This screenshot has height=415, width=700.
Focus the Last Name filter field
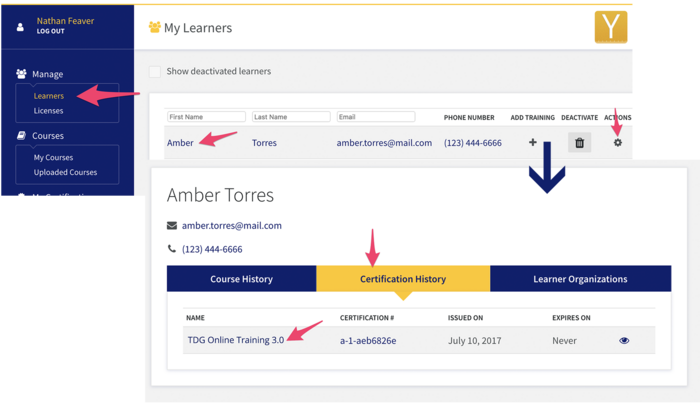pyautogui.click(x=291, y=117)
